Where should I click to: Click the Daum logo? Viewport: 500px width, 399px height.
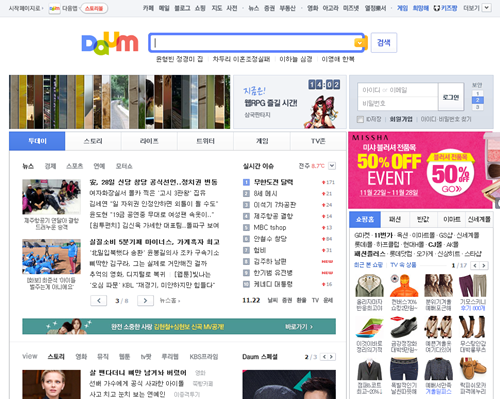click(110, 43)
